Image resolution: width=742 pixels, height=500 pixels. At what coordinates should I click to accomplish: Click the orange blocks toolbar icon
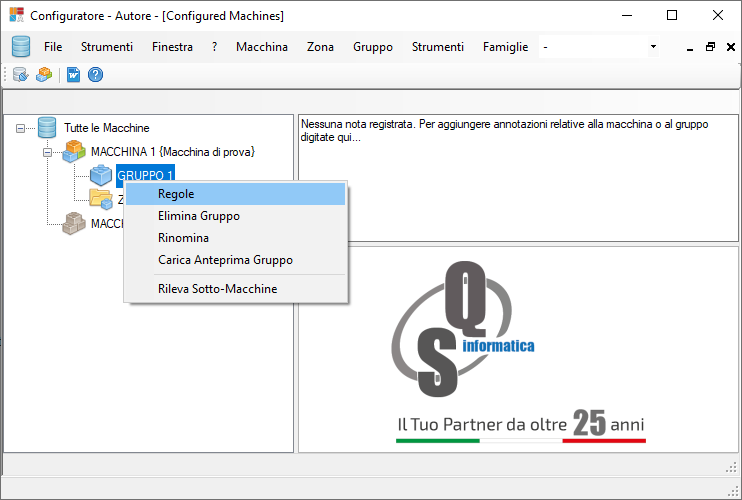coord(44,74)
